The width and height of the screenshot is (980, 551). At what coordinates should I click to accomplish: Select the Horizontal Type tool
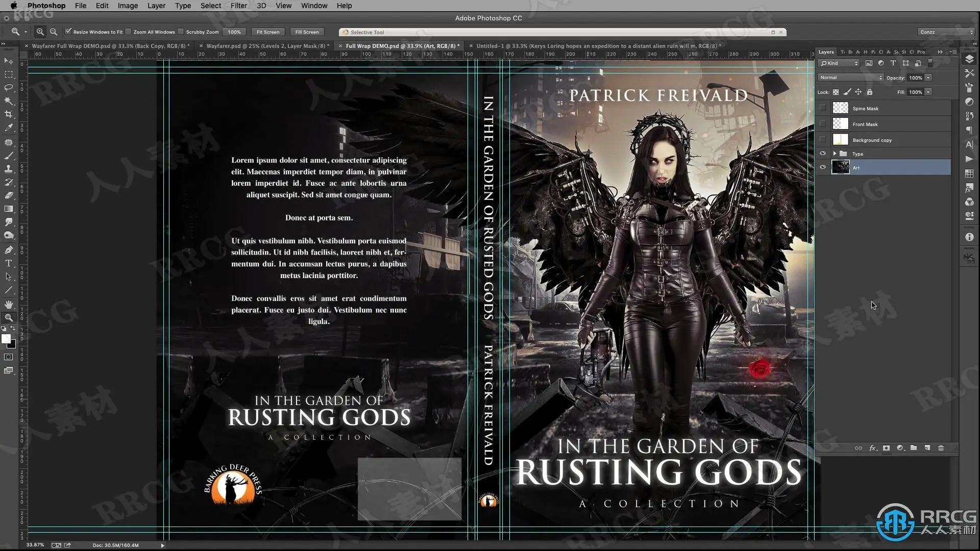coord(9,263)
